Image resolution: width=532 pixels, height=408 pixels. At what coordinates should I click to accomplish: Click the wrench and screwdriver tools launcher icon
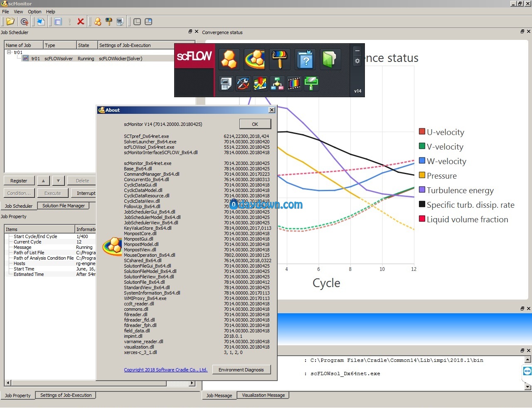[x=243, y=84]
